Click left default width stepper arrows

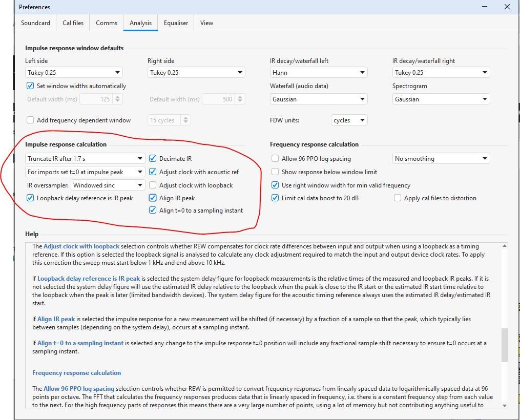pos(117,99)
